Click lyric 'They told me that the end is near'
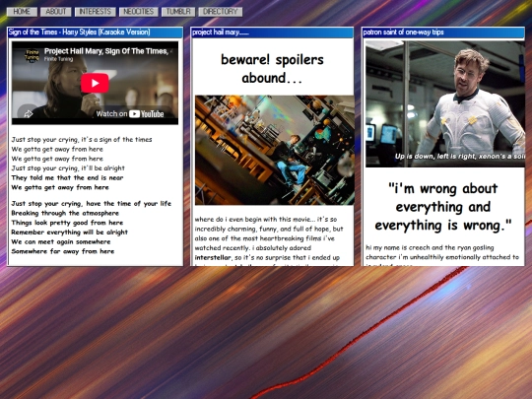 coord(67,177)
